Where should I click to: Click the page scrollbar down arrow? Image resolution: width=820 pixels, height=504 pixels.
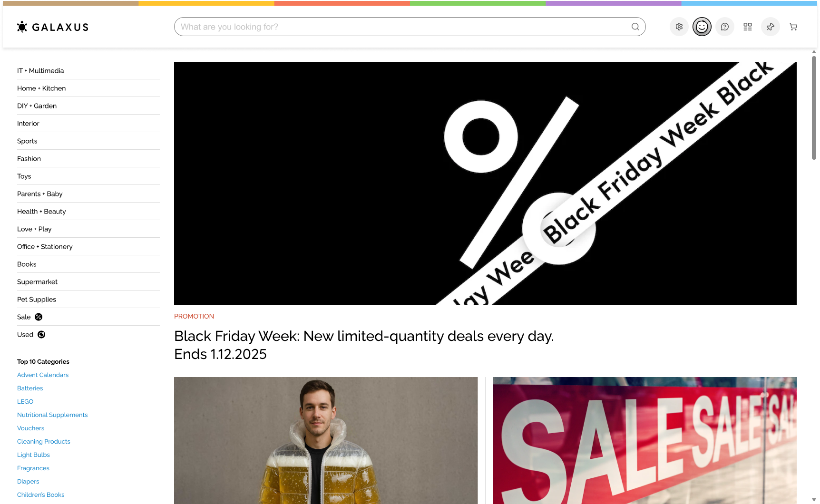point(814,500)
